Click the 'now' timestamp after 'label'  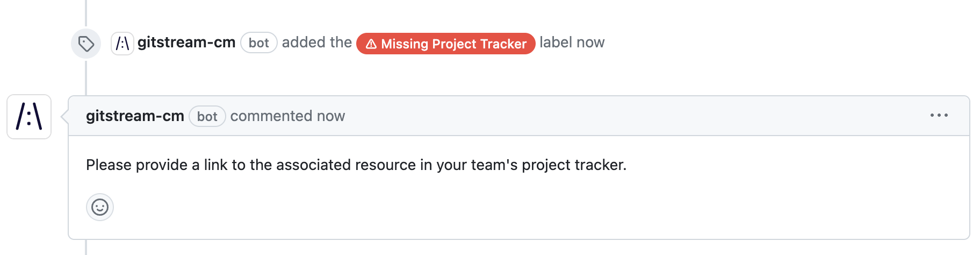point(591,42)
